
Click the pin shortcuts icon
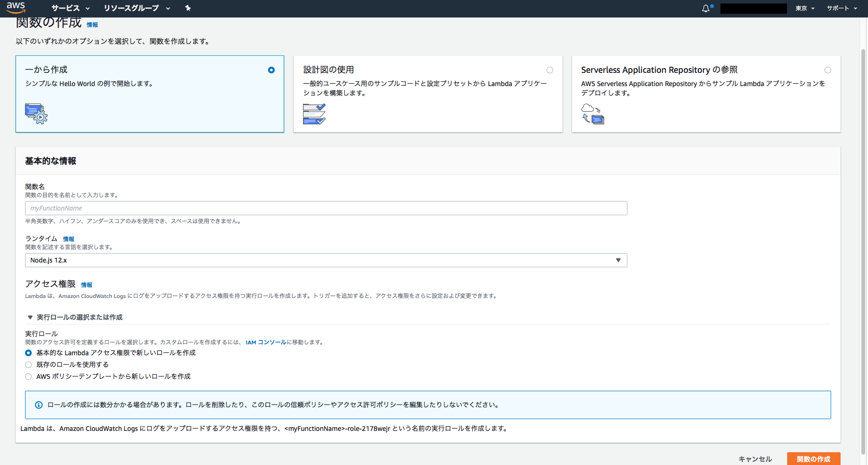[188, 8]
